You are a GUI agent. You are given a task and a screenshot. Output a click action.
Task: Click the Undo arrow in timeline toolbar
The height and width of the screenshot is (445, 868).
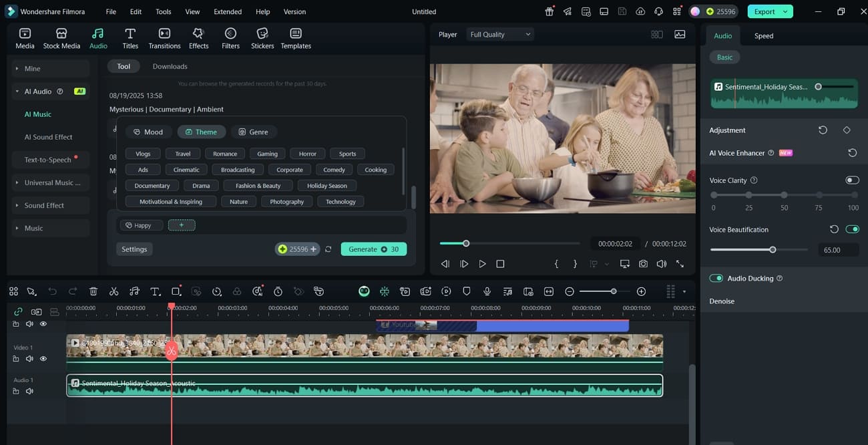click(x=53, y=291)
